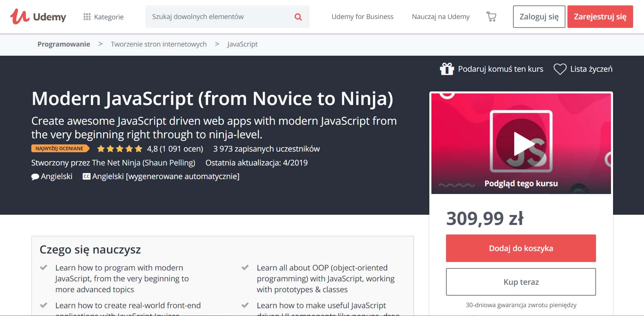Viewport: 644px width, 316px height.
Task: Click Learn how to program description text
Action: click(x=122, y=279)
